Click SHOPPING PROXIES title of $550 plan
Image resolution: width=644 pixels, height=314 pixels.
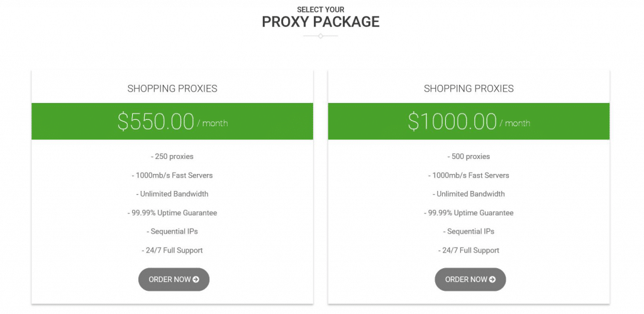pos(172,89)
